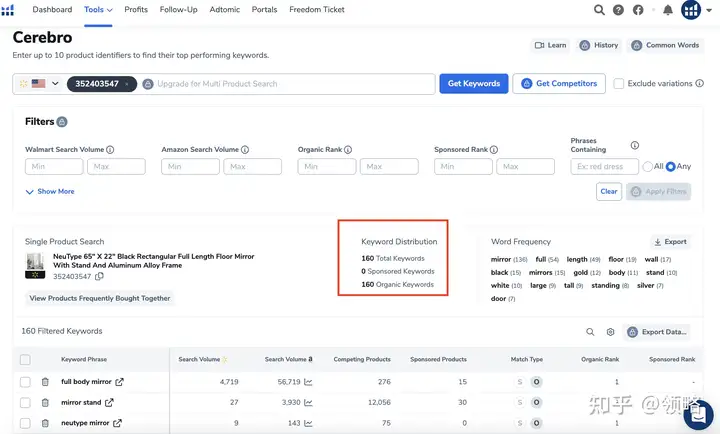This screenshot has height=434, width=720.
Task: Click info icon for Amazon Search Volume
Action: pyautogui.click(x=245, y=150)
